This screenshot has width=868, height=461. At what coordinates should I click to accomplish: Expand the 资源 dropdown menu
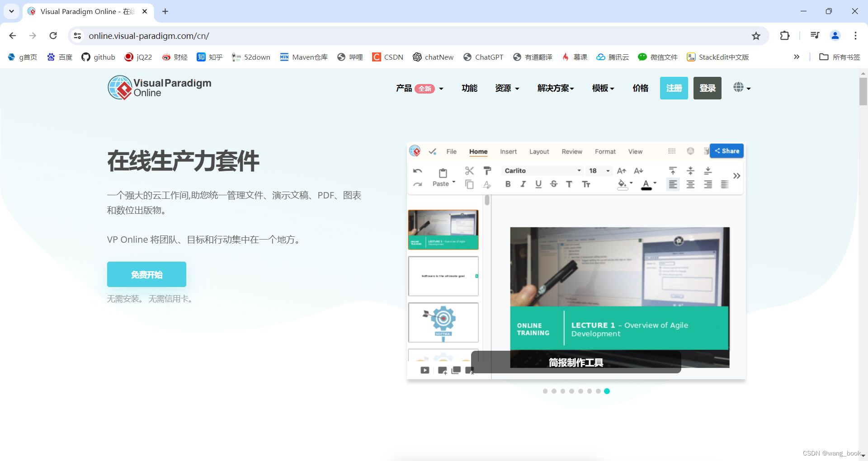[x=507, y=88]
